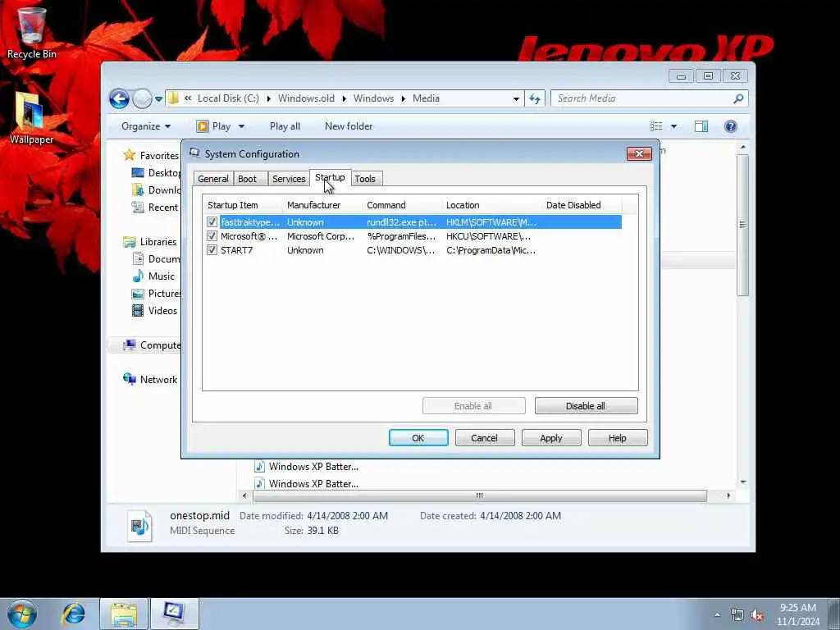Select the START7 startup row

point(413,249)
